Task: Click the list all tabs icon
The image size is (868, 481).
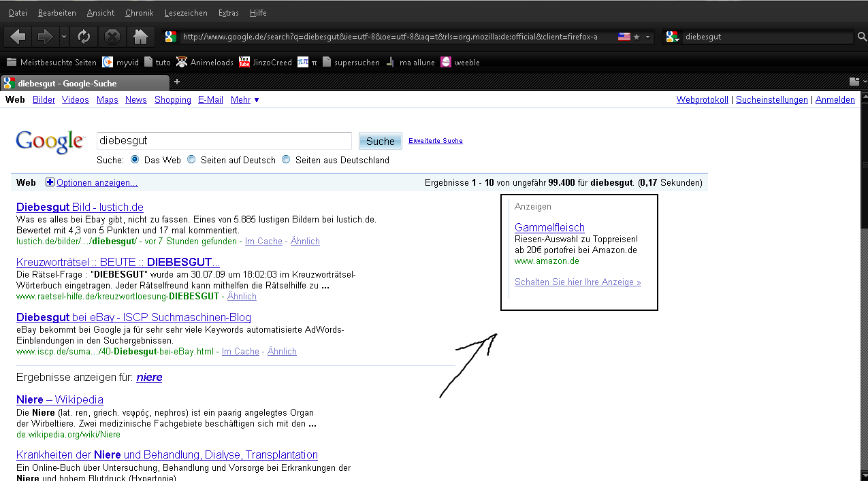Action: [854, 82]
